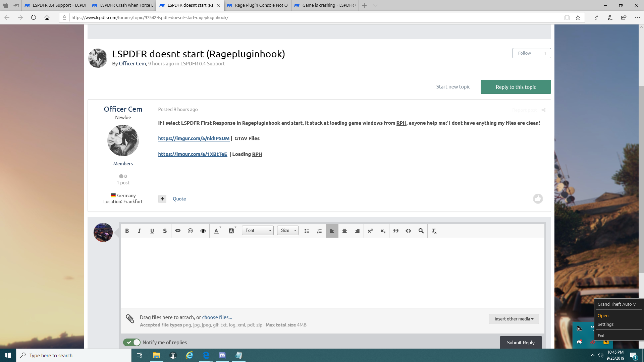
Task: Insert a link using the editor toolbar
Action: tap(178, 231)
